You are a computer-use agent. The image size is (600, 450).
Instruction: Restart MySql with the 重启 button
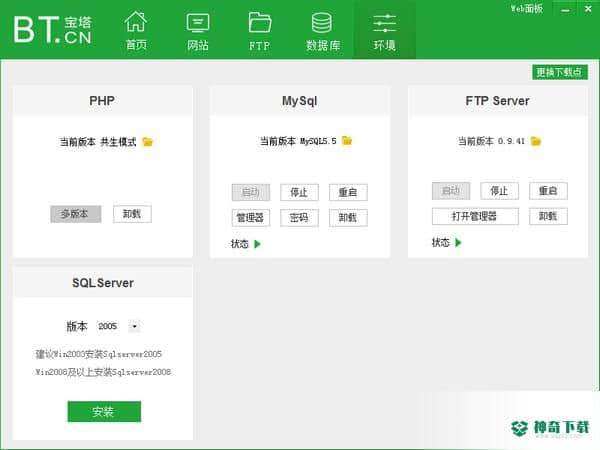[348, 192]
